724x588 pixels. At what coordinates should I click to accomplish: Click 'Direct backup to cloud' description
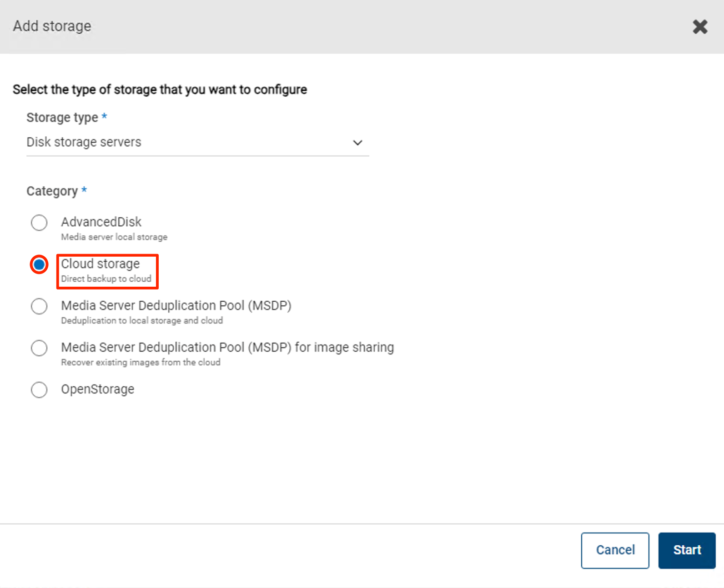tap(106, 279)
